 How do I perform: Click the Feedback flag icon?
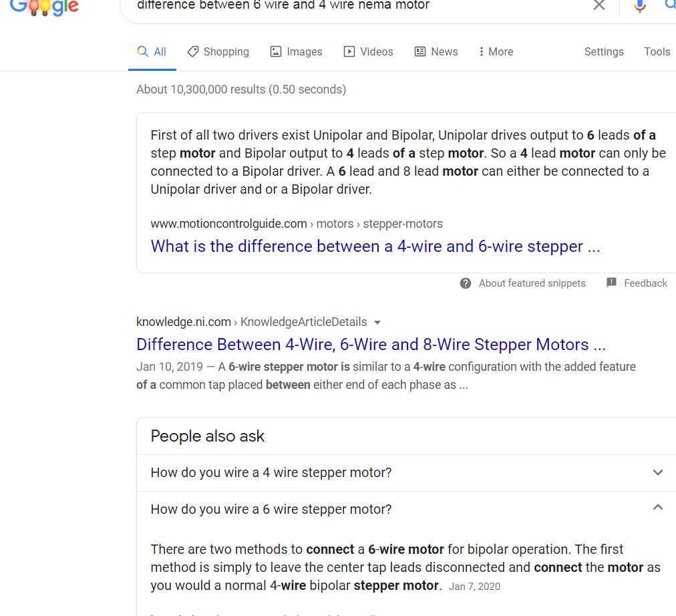coord(611,283)
